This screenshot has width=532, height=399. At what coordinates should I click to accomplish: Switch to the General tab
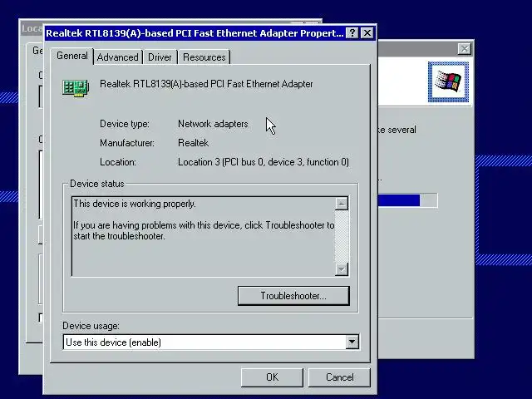click(72, 56)
